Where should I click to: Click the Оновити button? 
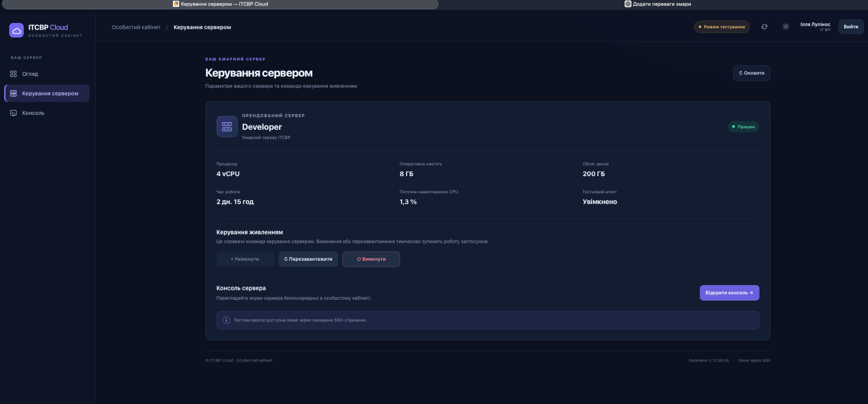click(751, 73)
